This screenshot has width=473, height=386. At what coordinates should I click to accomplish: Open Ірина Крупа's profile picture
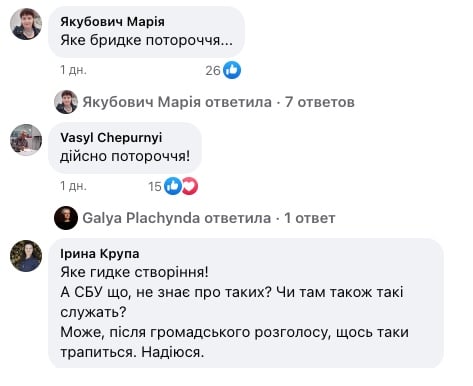(26, 256)
